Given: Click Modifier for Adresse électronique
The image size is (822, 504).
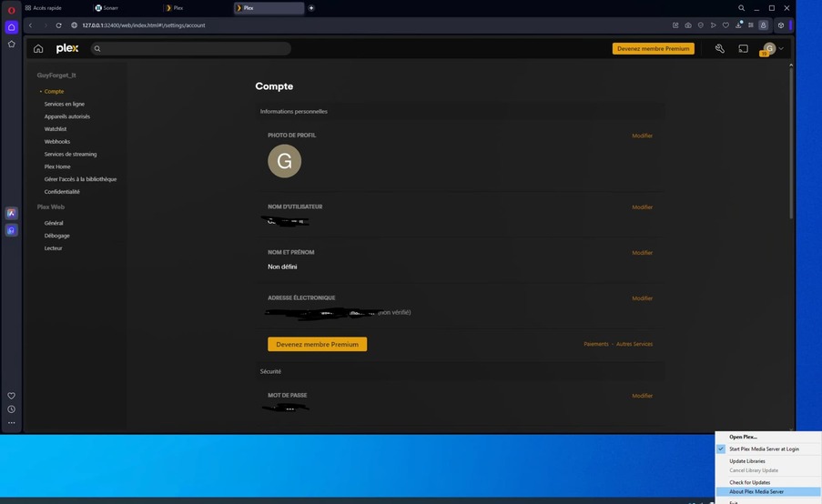Looking at the screenshot, I should click(x=642, y=298).
